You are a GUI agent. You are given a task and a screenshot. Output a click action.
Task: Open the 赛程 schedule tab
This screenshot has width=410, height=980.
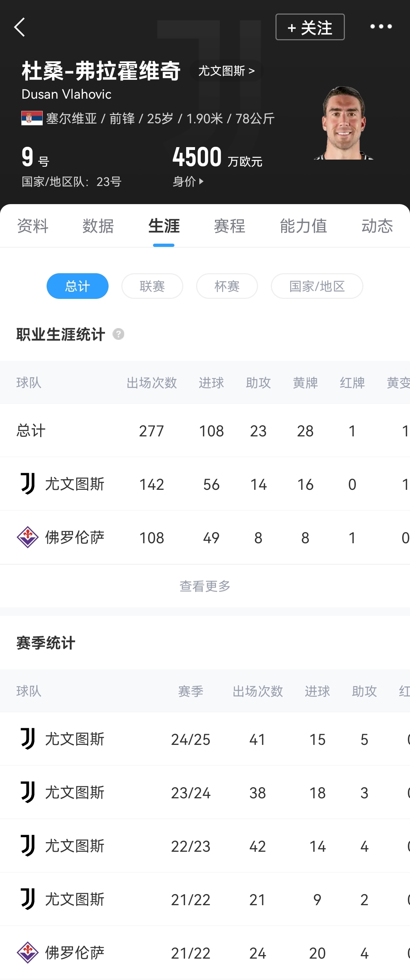click(x=230, y=226)
